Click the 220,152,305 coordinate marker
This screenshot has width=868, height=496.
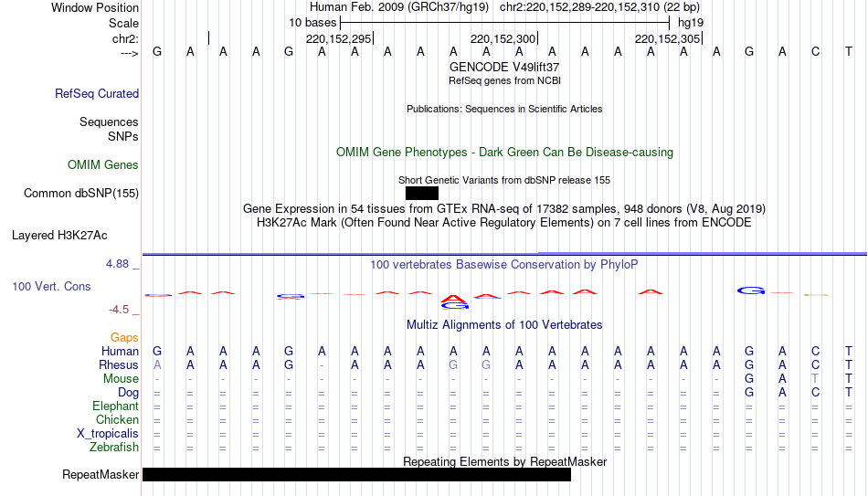(668, 38)
